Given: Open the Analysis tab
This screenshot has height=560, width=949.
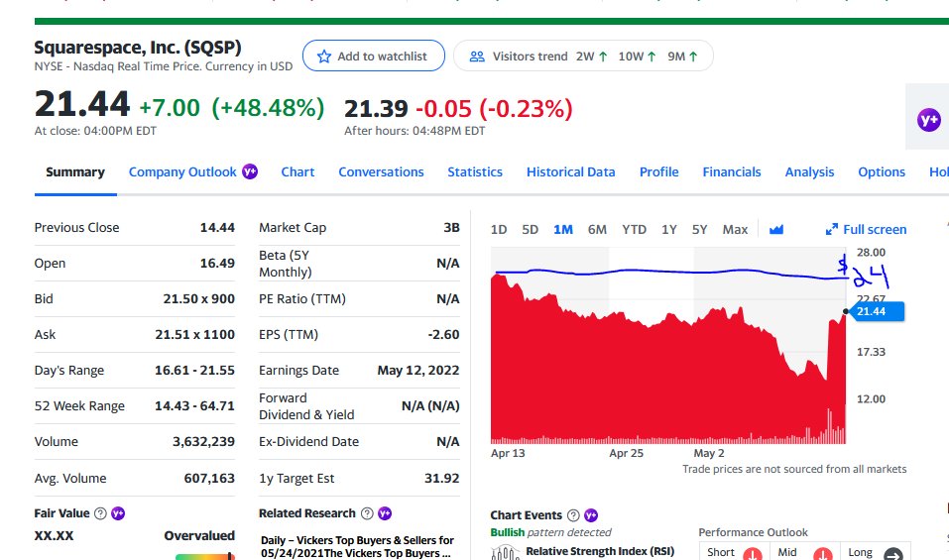Looking at the screenshot, I should [810, 172].
